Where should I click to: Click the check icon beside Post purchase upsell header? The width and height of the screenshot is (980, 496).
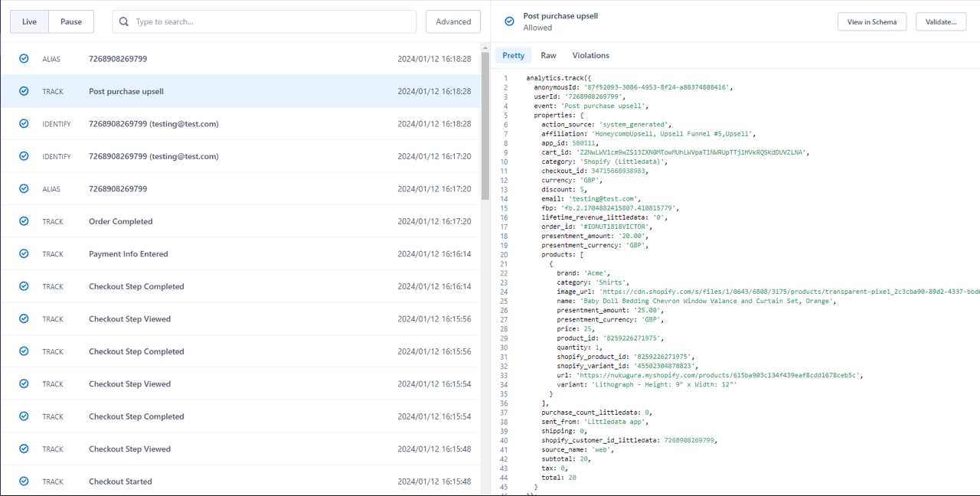(x=510, y=21)
